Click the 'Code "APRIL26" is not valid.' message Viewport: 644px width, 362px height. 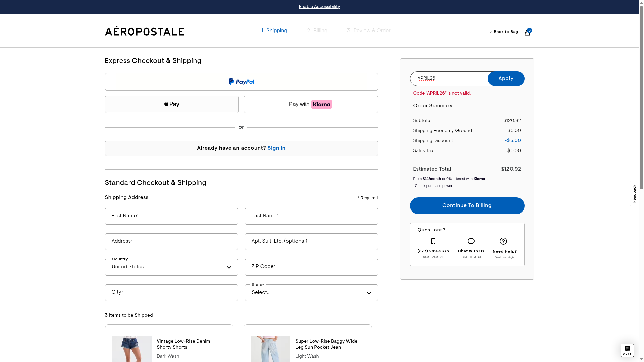point(442,93)
